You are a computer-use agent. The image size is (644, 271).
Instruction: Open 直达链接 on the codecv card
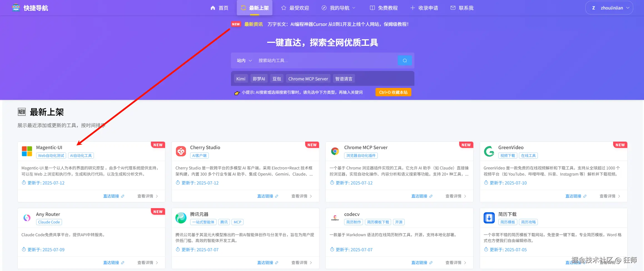(x=422, y=263)
